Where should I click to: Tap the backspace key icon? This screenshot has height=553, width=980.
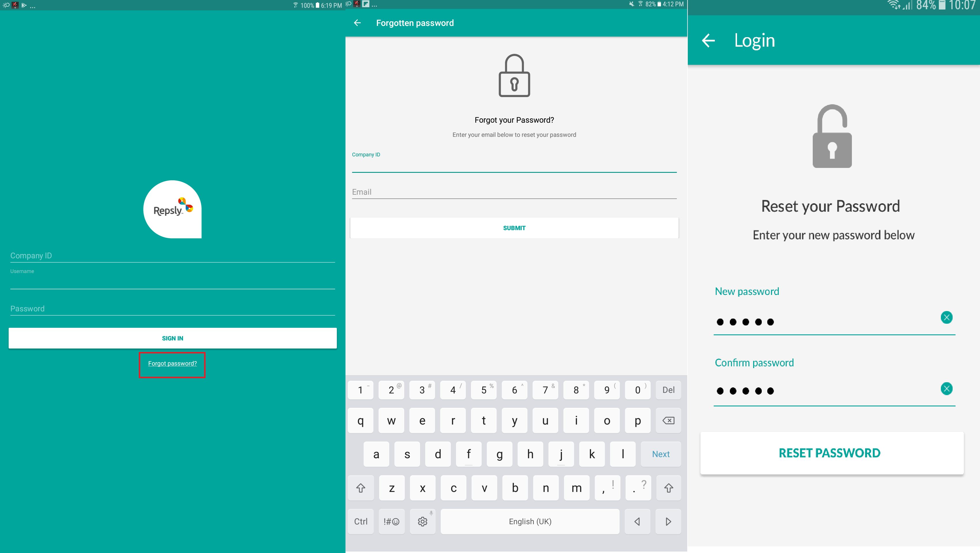click(668, 421)
